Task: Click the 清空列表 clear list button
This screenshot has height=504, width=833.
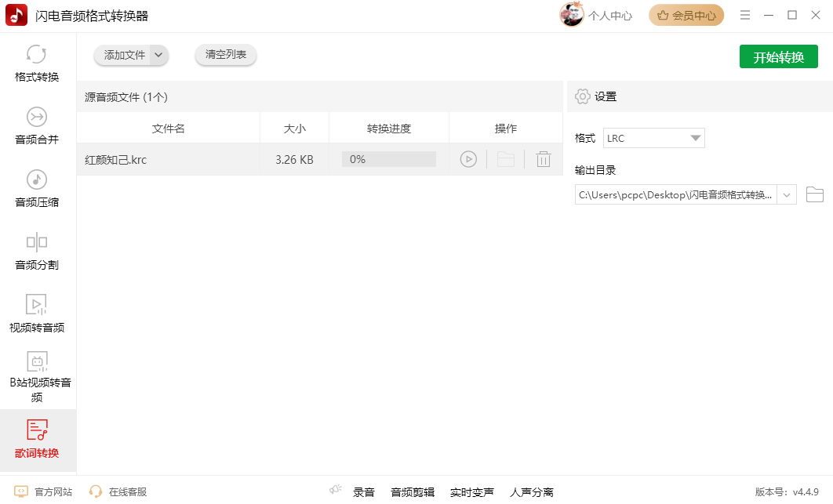Action: click(x=225, y=55)
